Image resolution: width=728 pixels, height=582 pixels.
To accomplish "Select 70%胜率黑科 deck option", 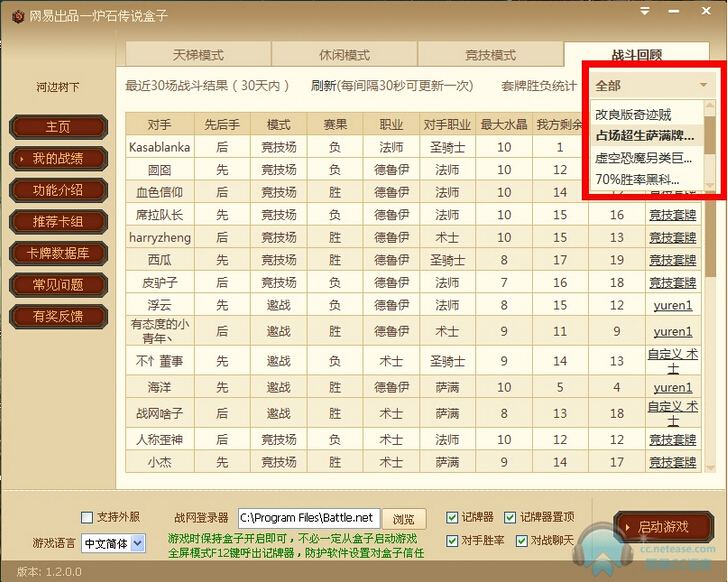I will pyautogui.click(x=647, y=179).
